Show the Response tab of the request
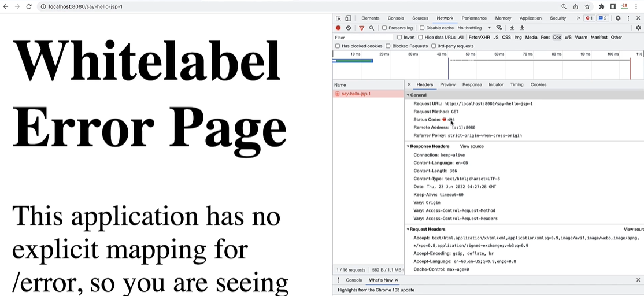This screenshot has width=644, height=296. click(x=472, y=84)
